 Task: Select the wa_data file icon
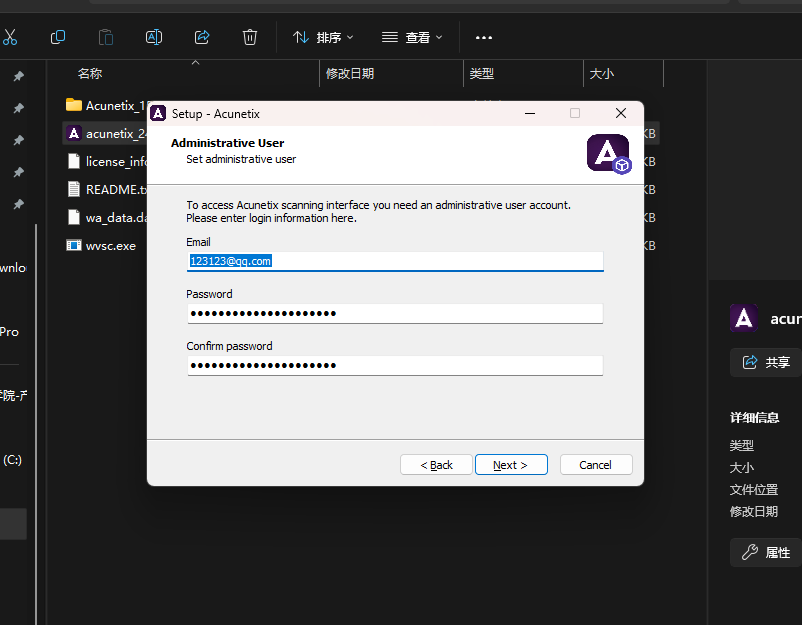pyautogui.click(x=74, y=217)
